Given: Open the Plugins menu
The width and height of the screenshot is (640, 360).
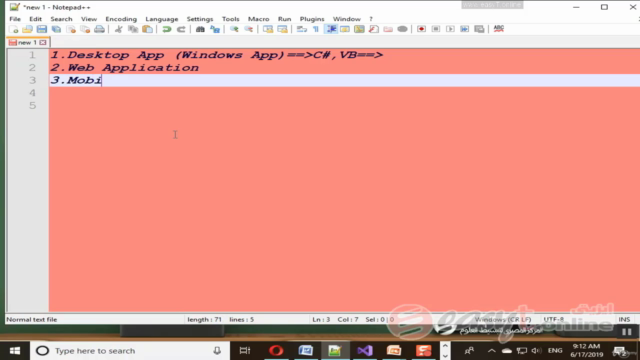Looking at the screenshot, I should (312, 19).
